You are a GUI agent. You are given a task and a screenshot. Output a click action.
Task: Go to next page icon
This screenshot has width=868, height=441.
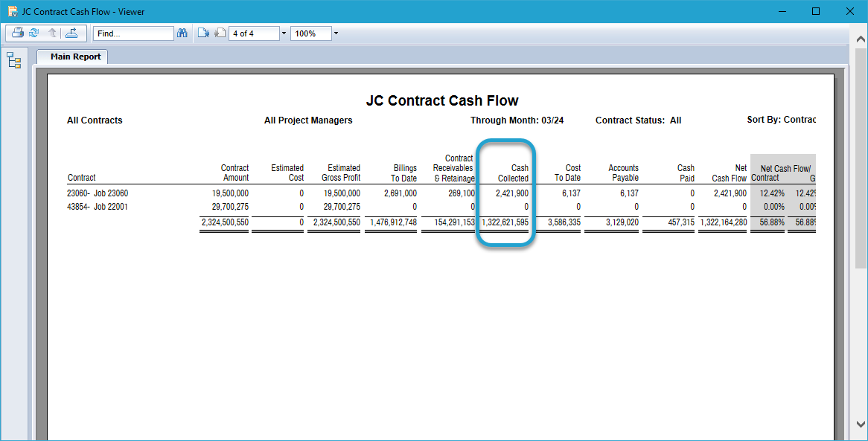click(x=203, y=33)
